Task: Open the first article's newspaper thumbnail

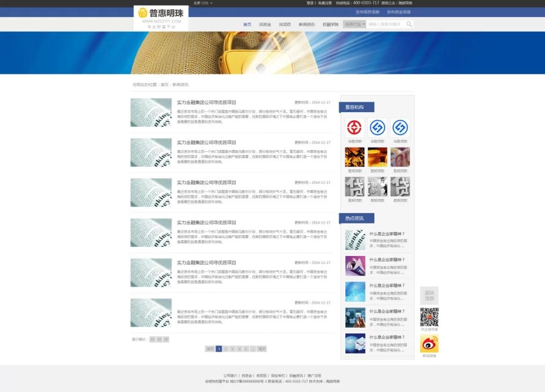Action: pyautogui.click(x=151, y=112)
